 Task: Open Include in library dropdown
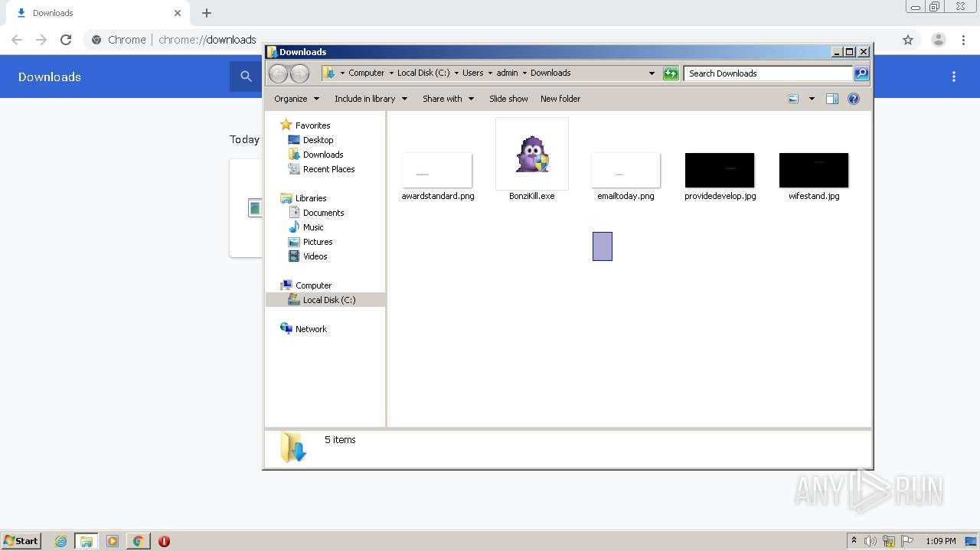[371, 99]
